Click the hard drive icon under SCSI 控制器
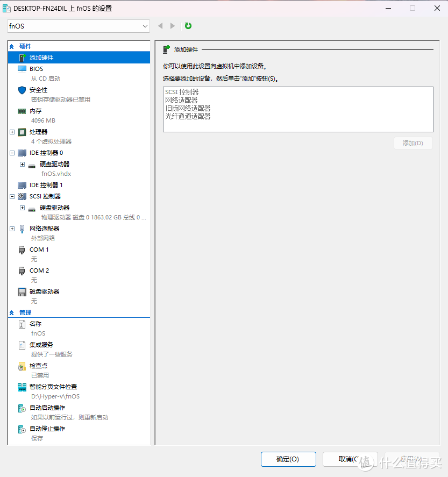Image resolution: width=448 pixels, height=477 pixels. tap(32, 209)
